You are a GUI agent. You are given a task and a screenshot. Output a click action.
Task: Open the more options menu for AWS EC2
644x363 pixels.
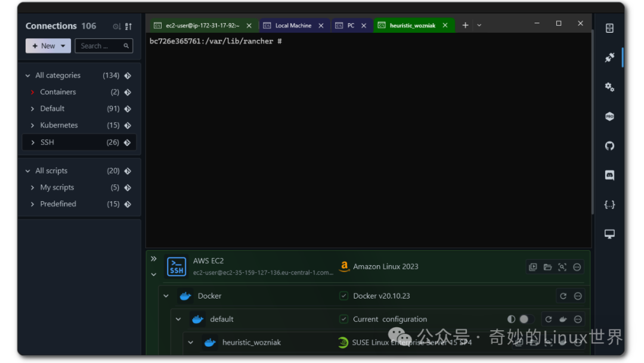[x=577, y=267]
